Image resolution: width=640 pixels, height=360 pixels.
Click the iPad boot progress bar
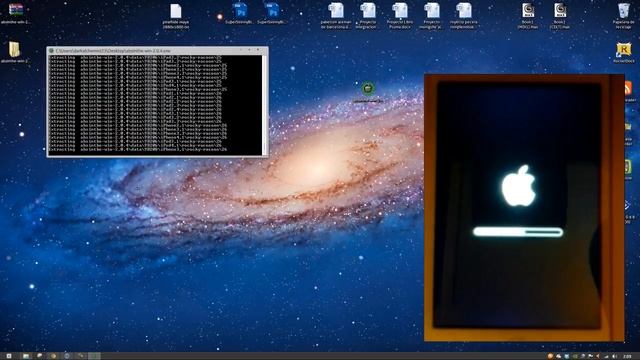518,232
